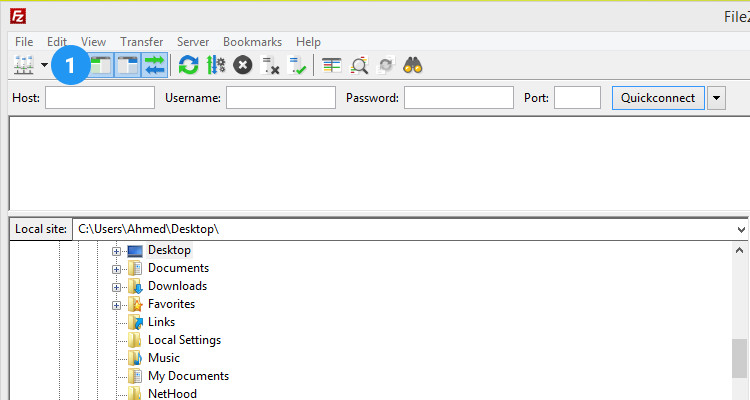Open the Site Manager dropdown arrow
The width and height of the screenshot is (750, 400).
44,65
